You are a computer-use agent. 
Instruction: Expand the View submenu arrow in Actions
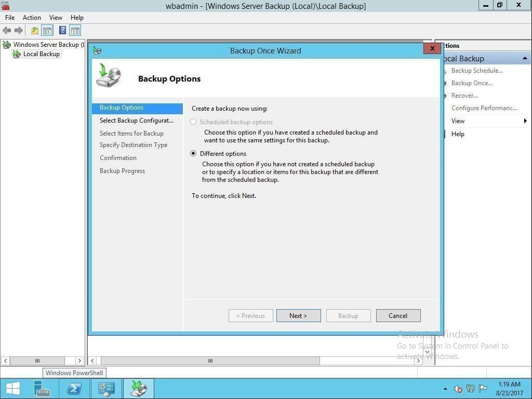pos(525,121)
